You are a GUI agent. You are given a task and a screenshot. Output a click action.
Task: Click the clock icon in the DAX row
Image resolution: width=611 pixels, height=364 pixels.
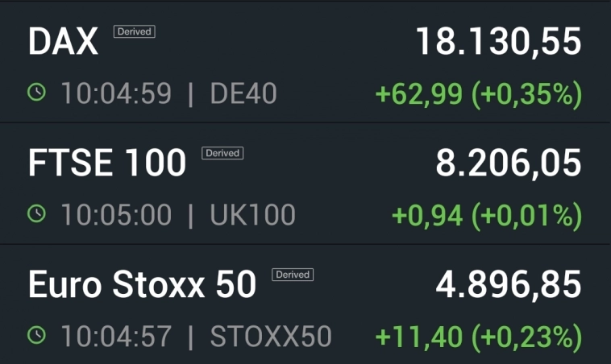tap(37, 93)
